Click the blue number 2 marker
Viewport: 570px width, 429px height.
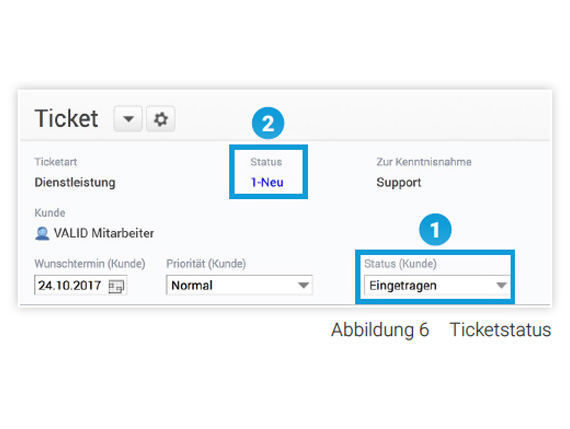point(268,123)
